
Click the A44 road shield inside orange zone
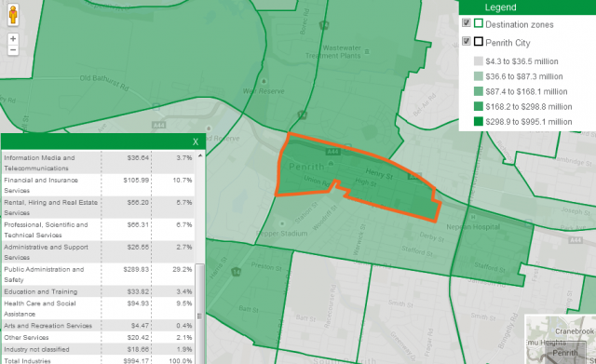[x=332, y=152]
